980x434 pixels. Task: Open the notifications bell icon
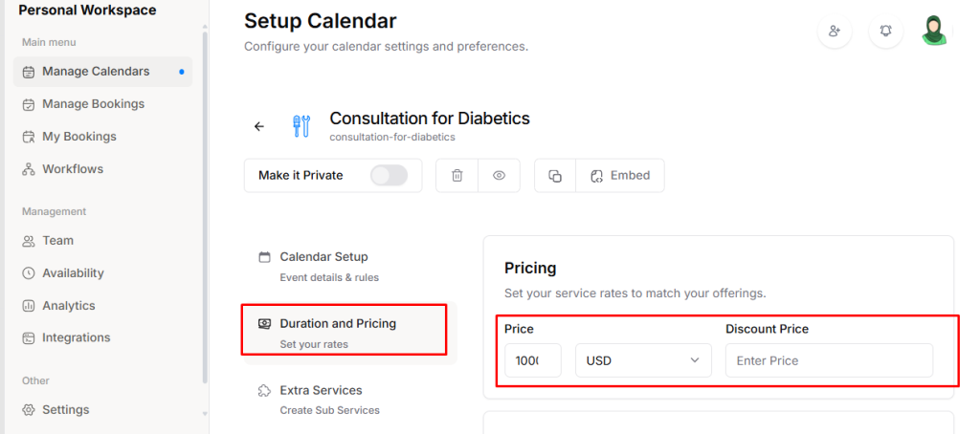(886, 32)
